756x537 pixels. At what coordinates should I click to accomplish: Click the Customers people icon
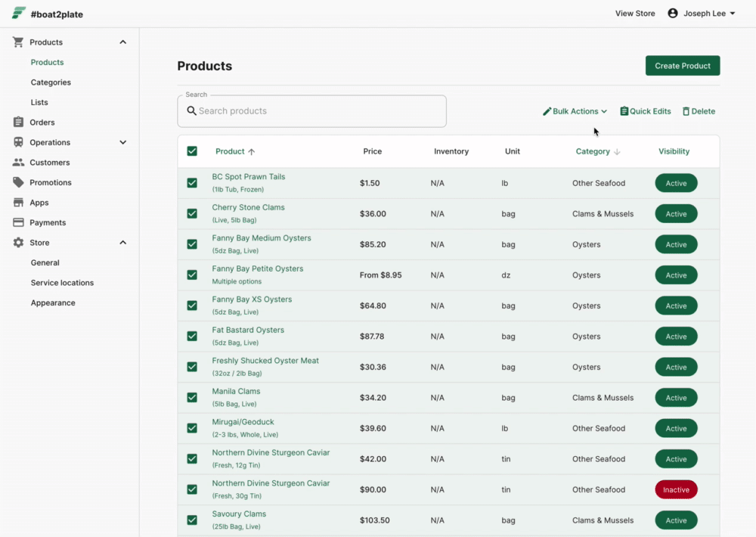pos(18,162)
